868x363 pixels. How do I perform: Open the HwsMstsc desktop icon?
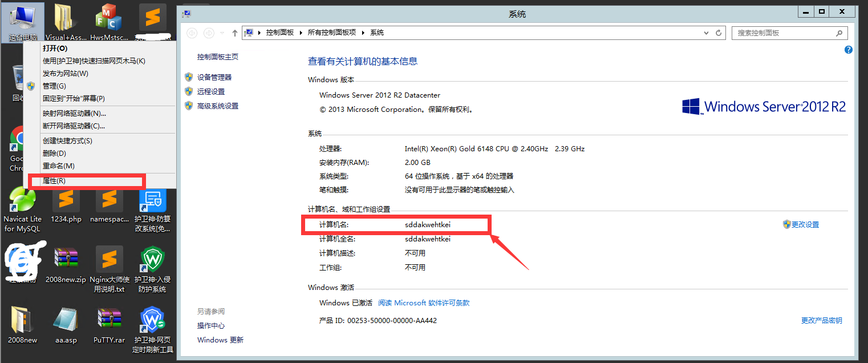(x=109, y=18)
